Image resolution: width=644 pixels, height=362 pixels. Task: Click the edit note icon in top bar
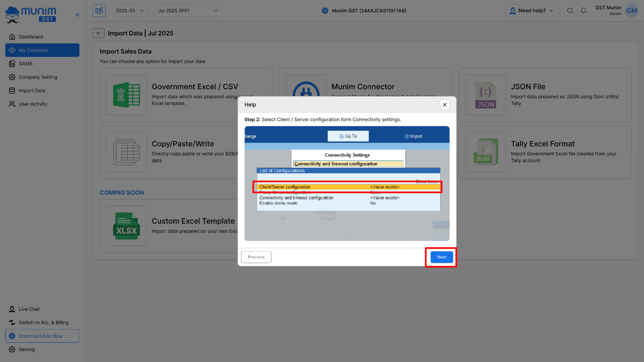tap(99, 11)
